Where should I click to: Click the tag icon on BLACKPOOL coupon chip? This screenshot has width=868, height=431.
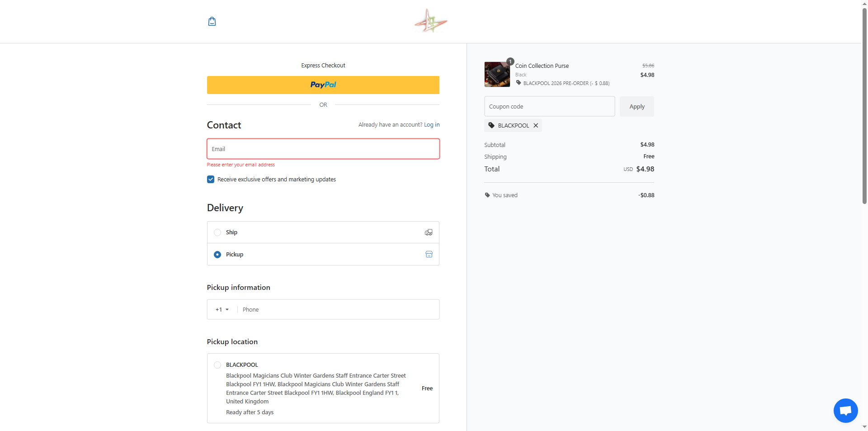(491, 126)
